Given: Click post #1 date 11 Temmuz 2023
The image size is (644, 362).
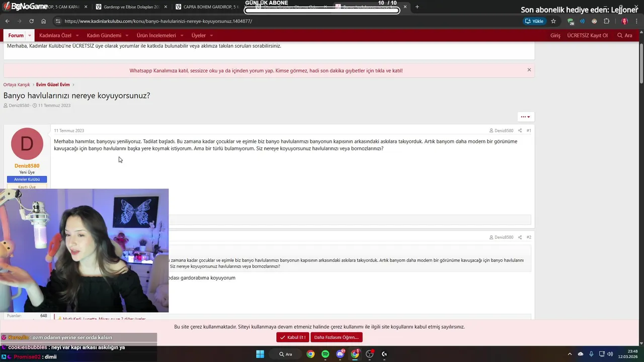Looking at the screenshot, I should pyautogui.click(x=69, y=131).
